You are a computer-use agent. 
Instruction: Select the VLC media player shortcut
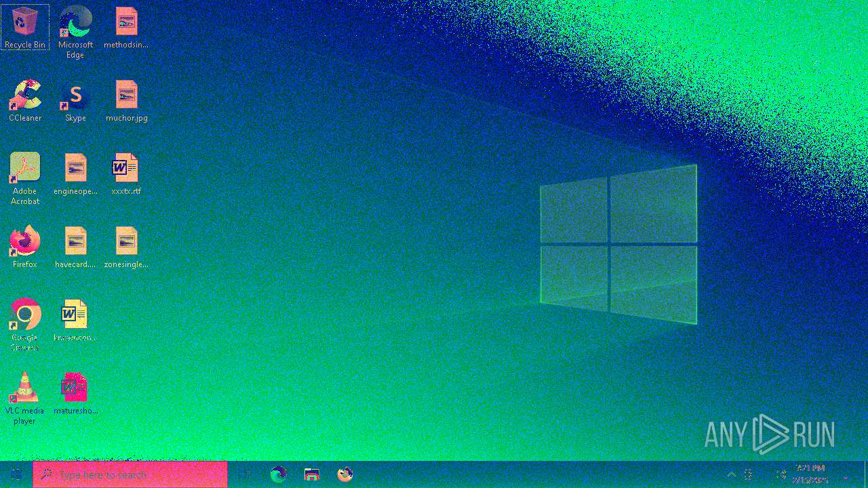coord(25,399)
